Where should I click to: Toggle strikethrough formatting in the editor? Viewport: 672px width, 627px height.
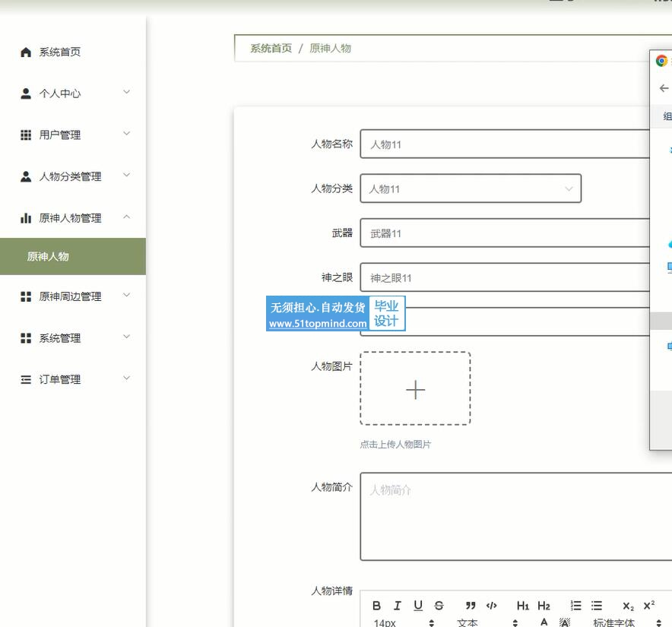tap(439, 606)
